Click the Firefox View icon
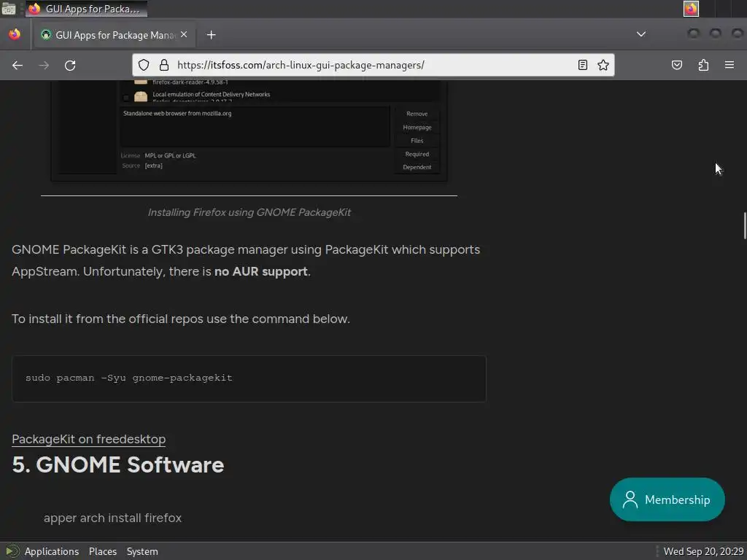This screenshot has height=560, width=747. coord(15,34)
